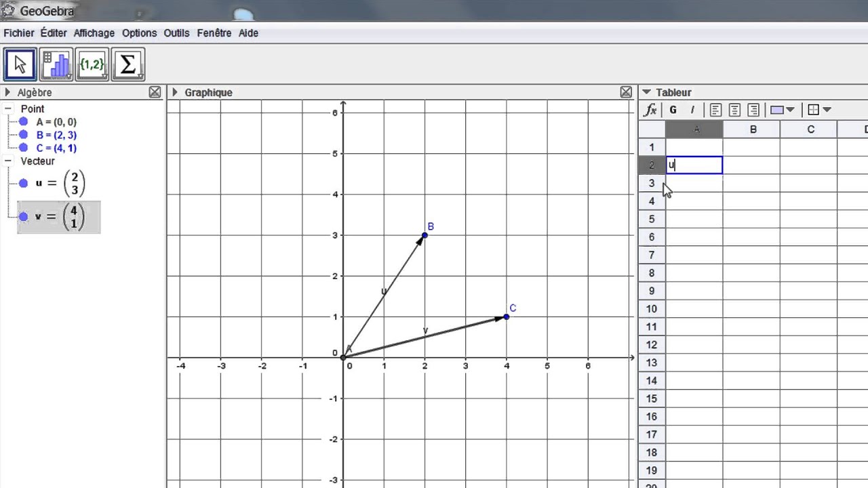Click the Graphique panel title
The image size is (868, 488).
(x=208, y=92)
